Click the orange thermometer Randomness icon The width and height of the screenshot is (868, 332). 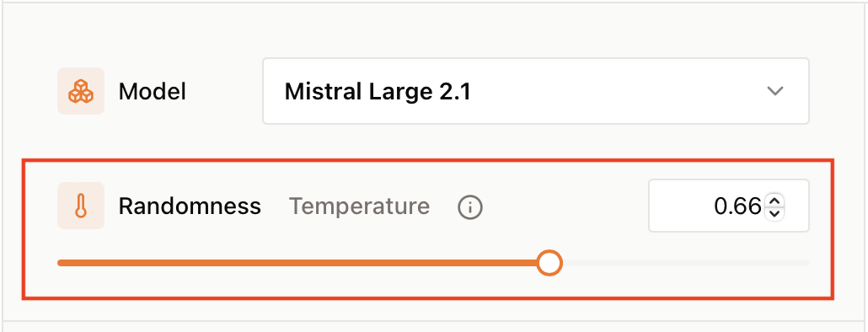tap(81, 206)
